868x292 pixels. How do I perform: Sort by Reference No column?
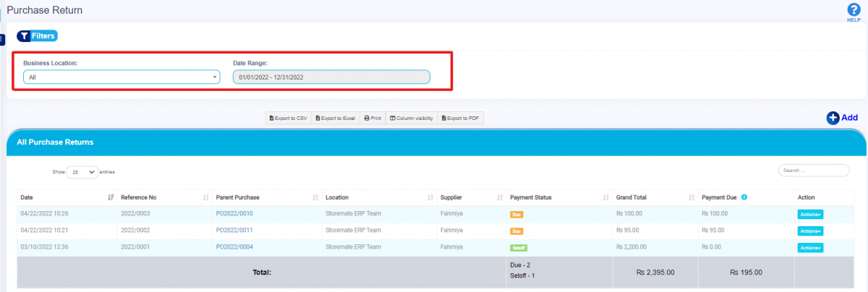tap(165, 197)
